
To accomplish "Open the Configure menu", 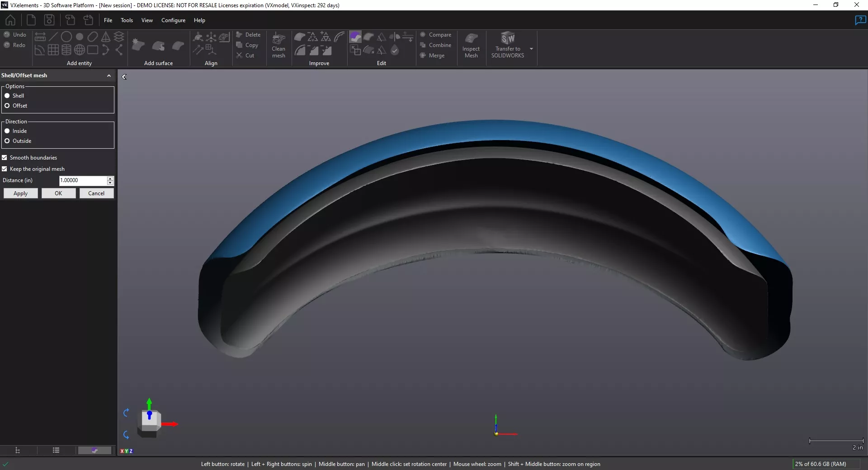I will (173, 20).
